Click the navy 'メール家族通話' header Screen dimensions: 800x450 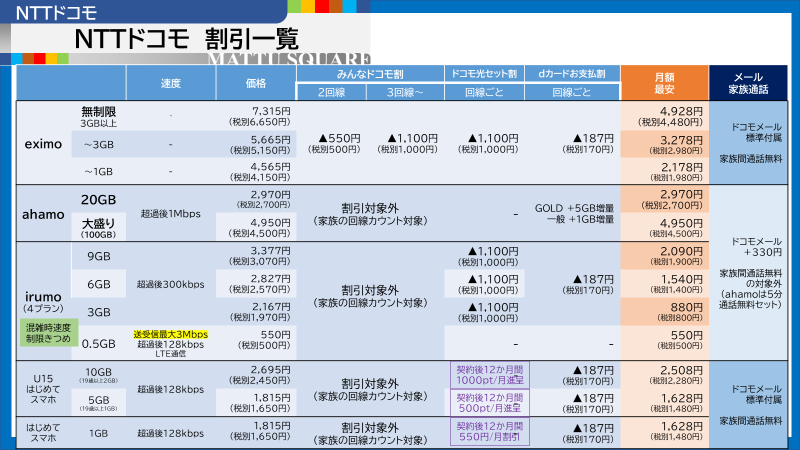[x=748, y=83]
